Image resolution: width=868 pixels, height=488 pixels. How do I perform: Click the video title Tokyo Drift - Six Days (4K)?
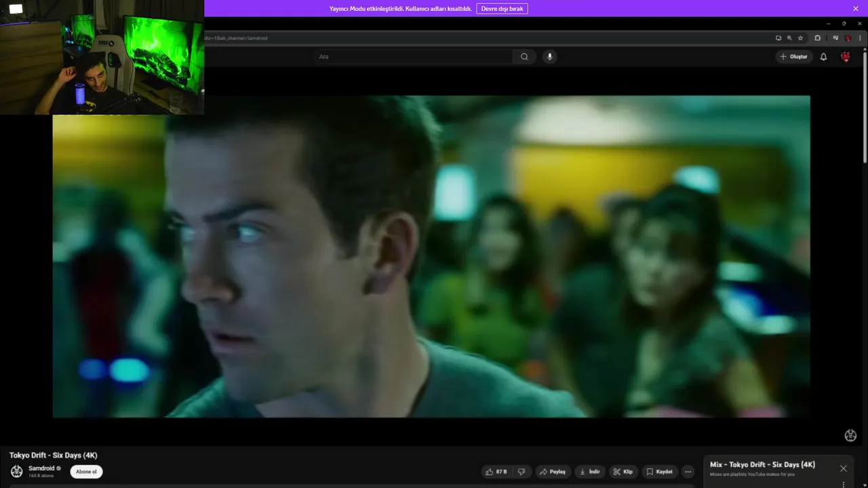pyautogui.click(x=54, y=455)
